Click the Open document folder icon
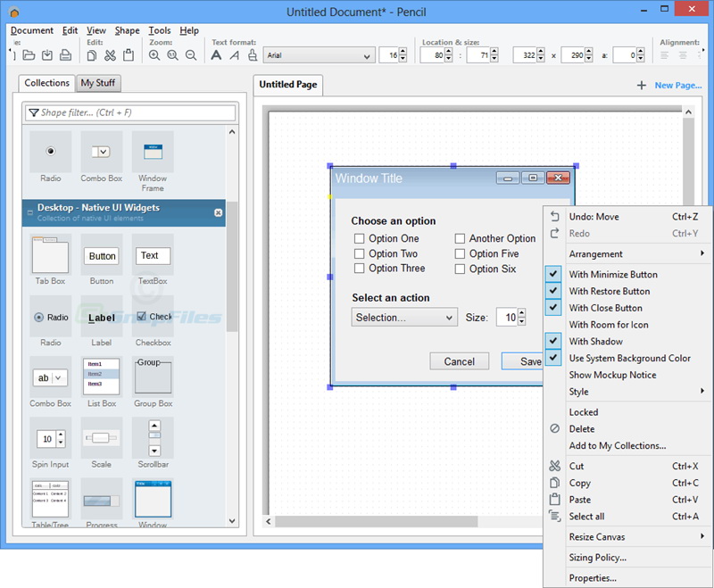 pyautogui.click(x=29, y=55)
